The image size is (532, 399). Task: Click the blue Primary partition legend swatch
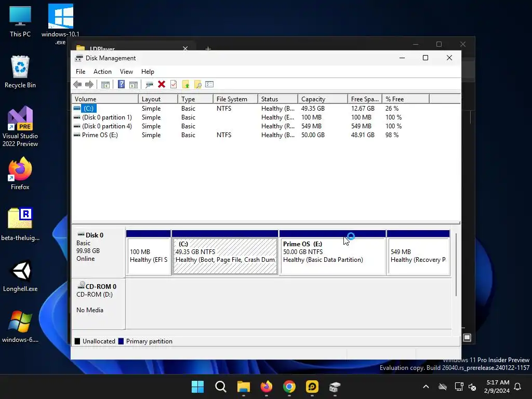click(121, 341)
